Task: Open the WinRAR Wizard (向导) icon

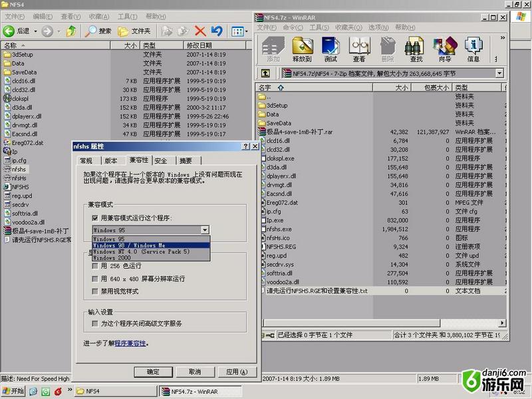Action: click(x=444, y=49)
